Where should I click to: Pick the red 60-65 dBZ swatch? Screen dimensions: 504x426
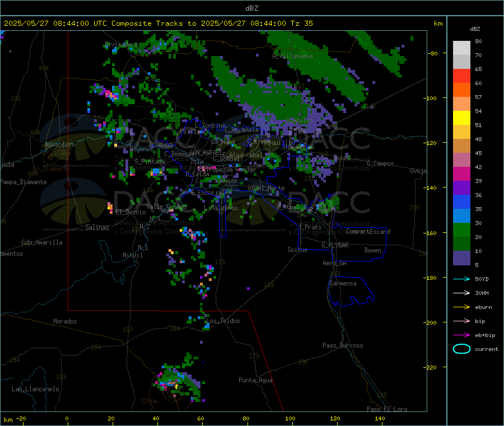click(461, 76)
